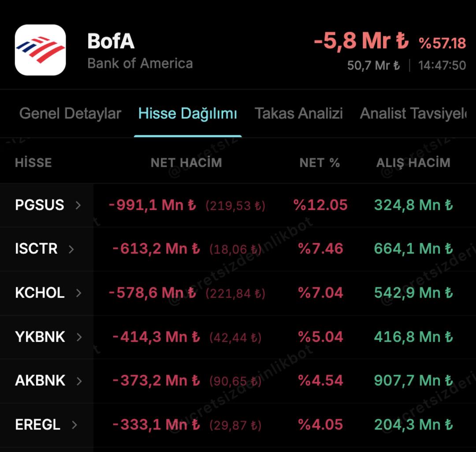
Task: Click the HİSSE column header
Action: click(x=34, y=162)
